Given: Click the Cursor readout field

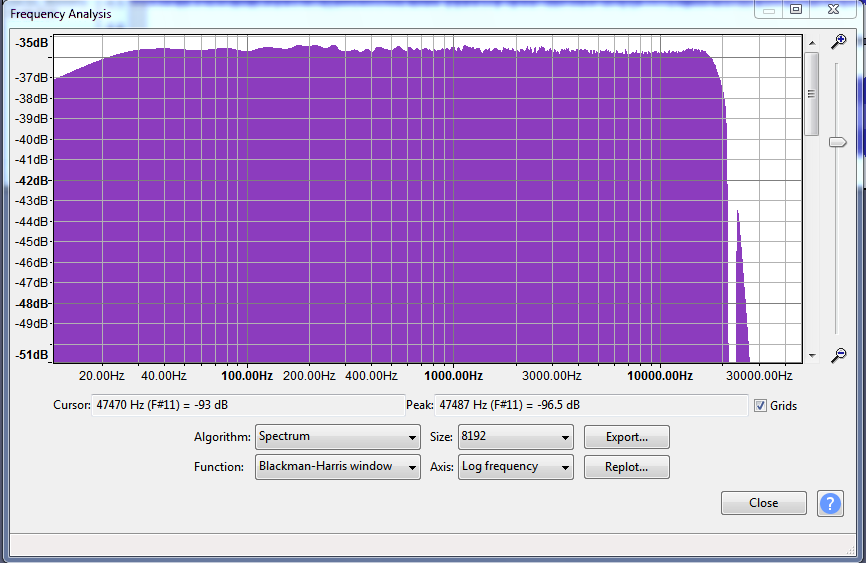Looking at the screenshot, I should point(247,405).
